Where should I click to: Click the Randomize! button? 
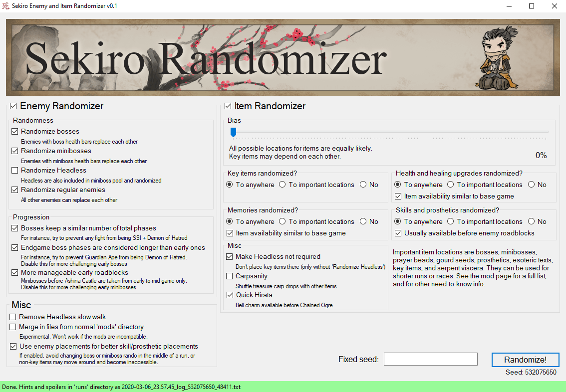(x=525, y=360)
